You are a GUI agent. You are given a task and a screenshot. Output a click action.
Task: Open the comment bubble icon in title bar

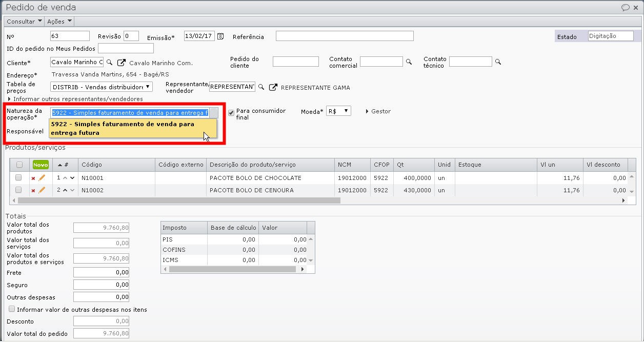tap(625, 7)
